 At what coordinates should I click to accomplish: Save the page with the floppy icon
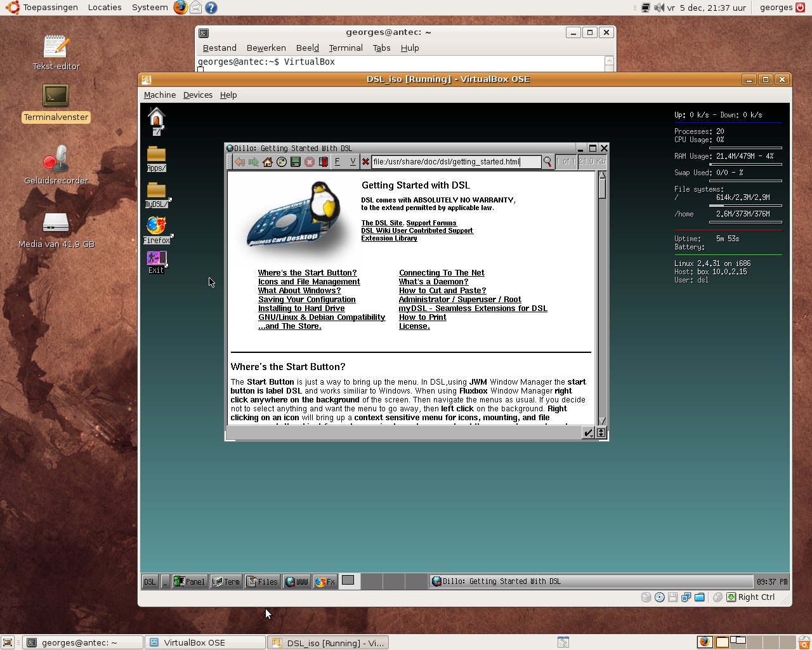(296, 162)
